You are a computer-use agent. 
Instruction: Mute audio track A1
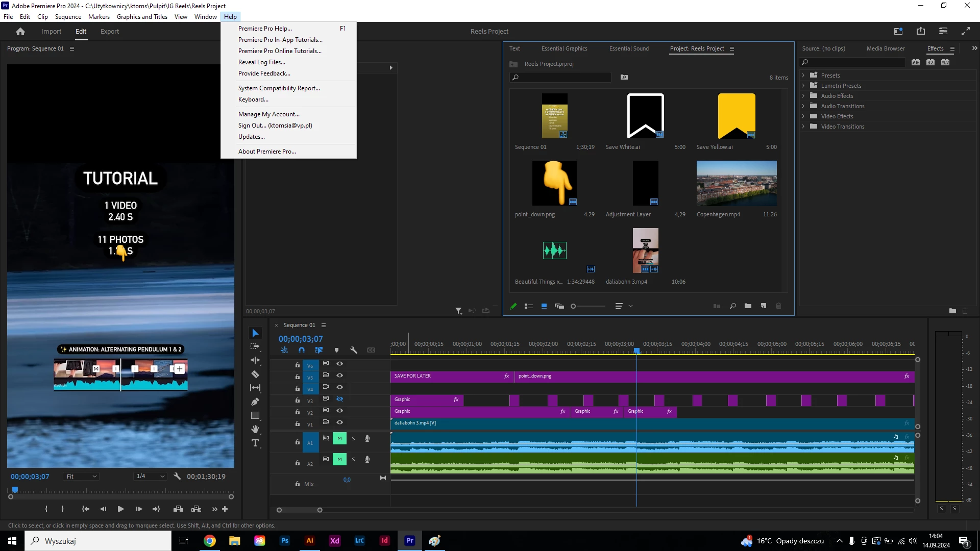click(x=339, y=438)
